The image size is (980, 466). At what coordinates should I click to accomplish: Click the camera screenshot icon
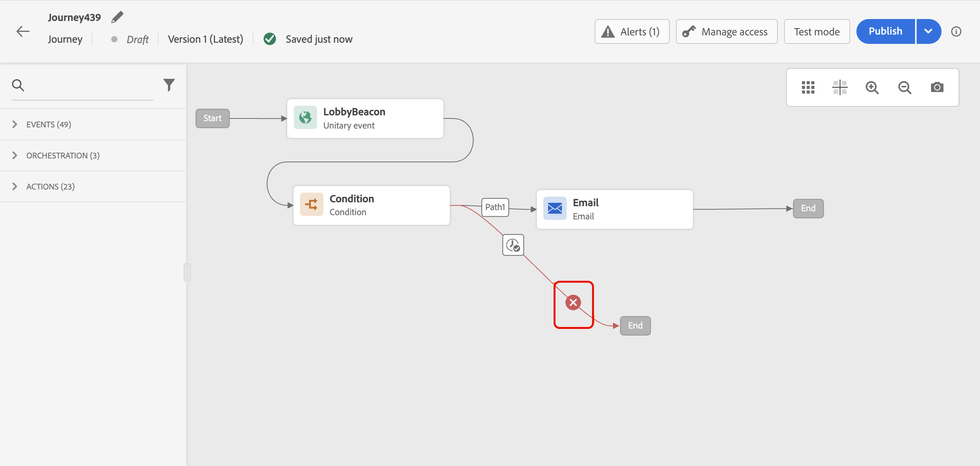pyautogui.click(x=937, y=87)
